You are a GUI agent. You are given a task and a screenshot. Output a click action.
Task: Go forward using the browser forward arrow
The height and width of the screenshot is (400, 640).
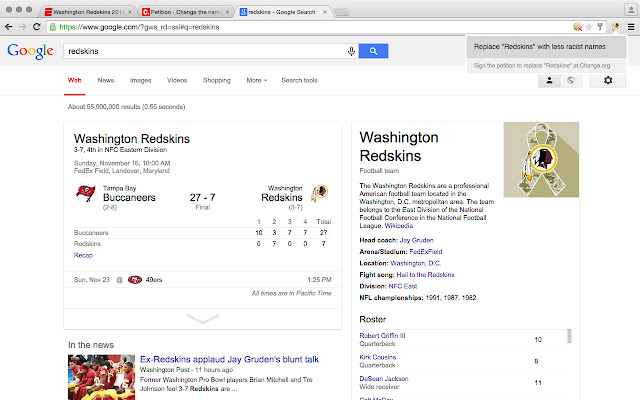22,27
